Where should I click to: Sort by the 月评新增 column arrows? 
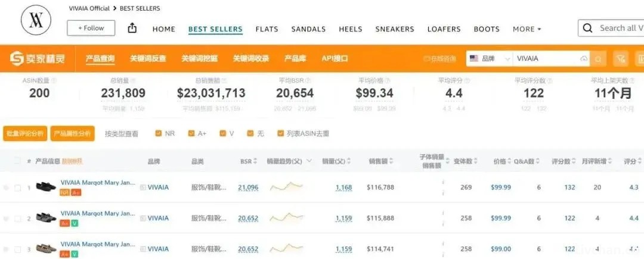tap(611, 161)
